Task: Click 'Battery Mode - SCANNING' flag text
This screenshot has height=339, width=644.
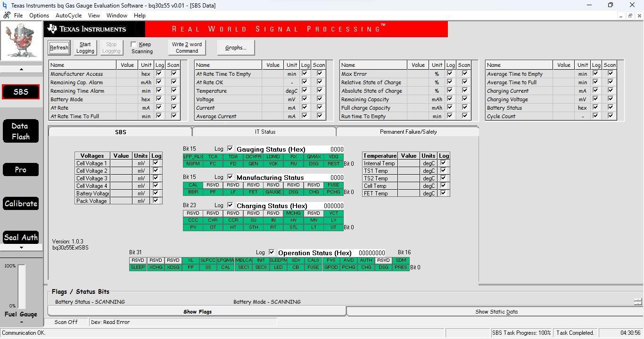Action: click(x=267, y=302)
